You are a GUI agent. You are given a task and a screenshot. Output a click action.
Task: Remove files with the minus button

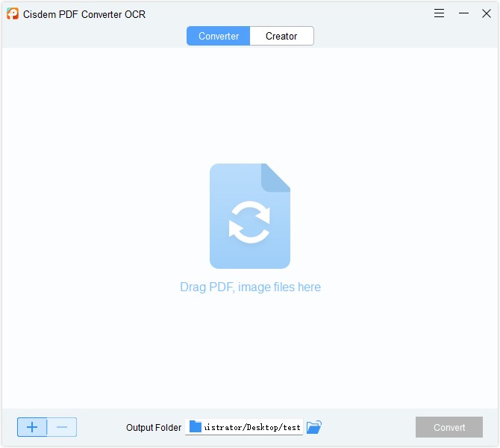click(x=62, y=427)
